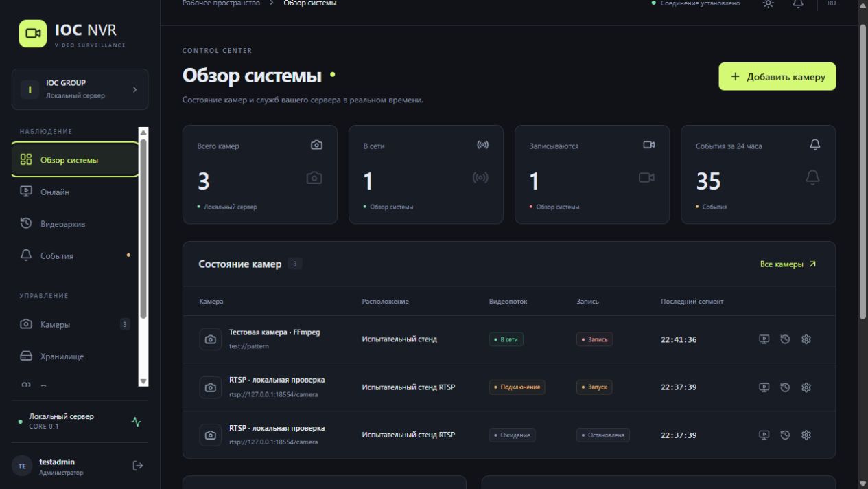The height and width of the screenshot is (489, 868).
Task: Open archive history in the Подключение camera row
Action: click(785, 387)
